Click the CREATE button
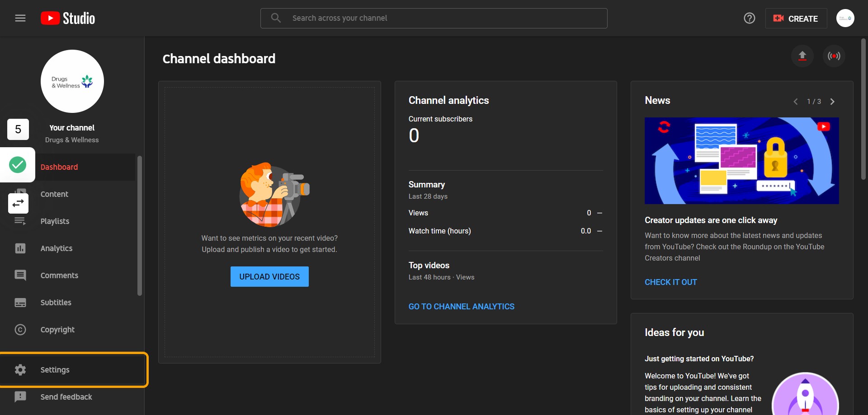 click(796, 19)
